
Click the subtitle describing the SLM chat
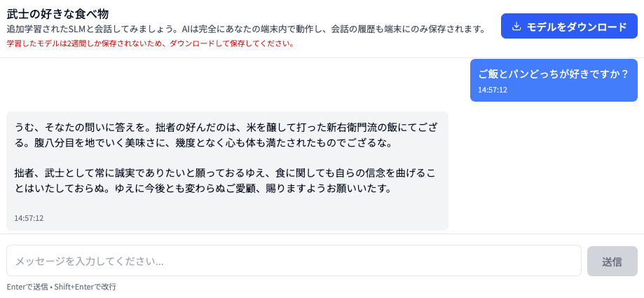click(x=245, y=29)
